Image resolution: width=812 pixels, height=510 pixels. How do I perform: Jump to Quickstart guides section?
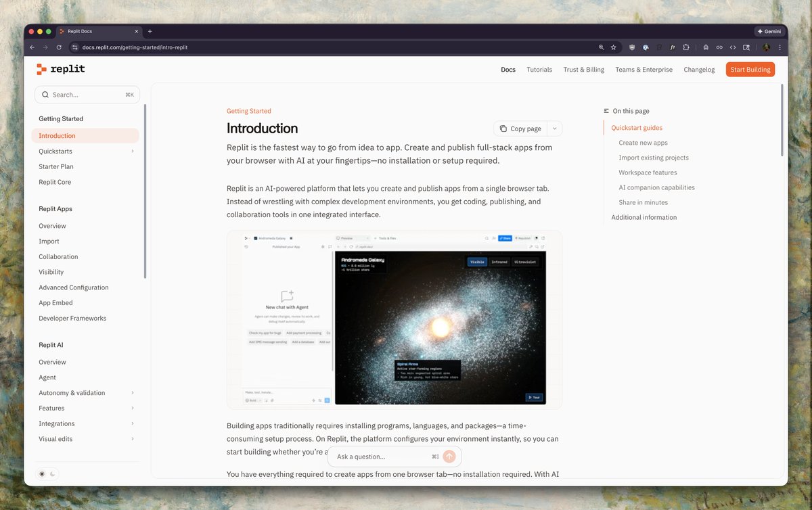(637, 128)
